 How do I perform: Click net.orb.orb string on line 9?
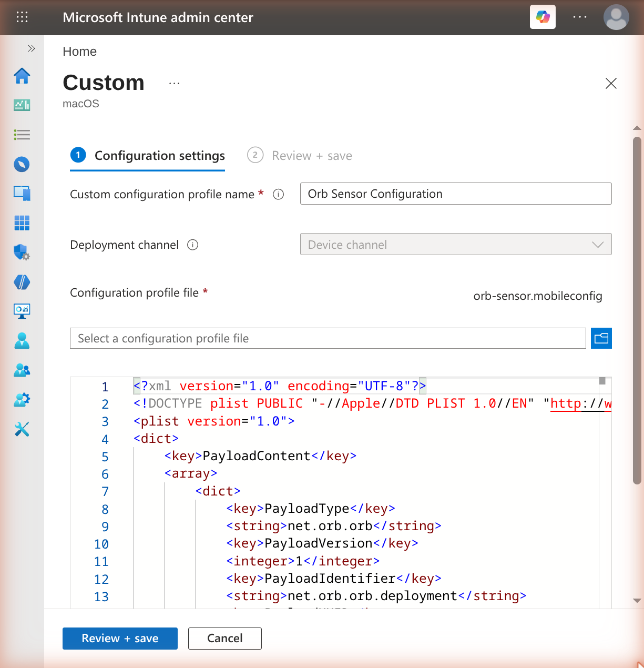(334, 526)
